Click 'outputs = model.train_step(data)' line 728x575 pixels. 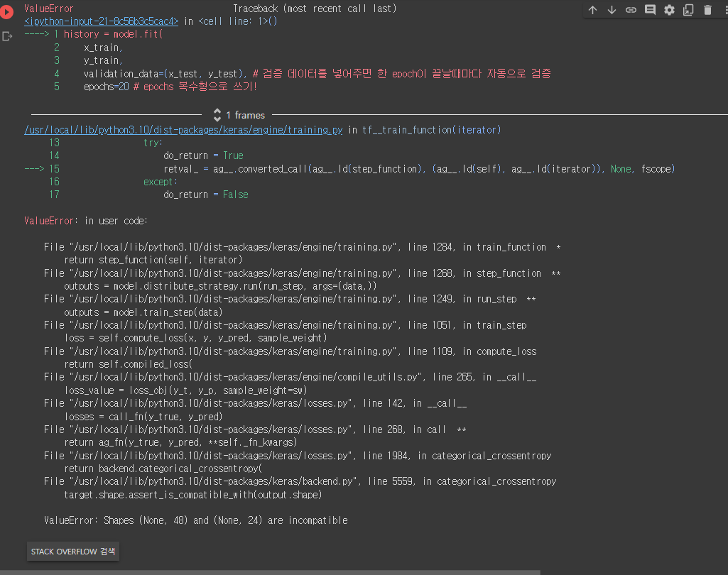pyautogui.click(x=143, y=312)
